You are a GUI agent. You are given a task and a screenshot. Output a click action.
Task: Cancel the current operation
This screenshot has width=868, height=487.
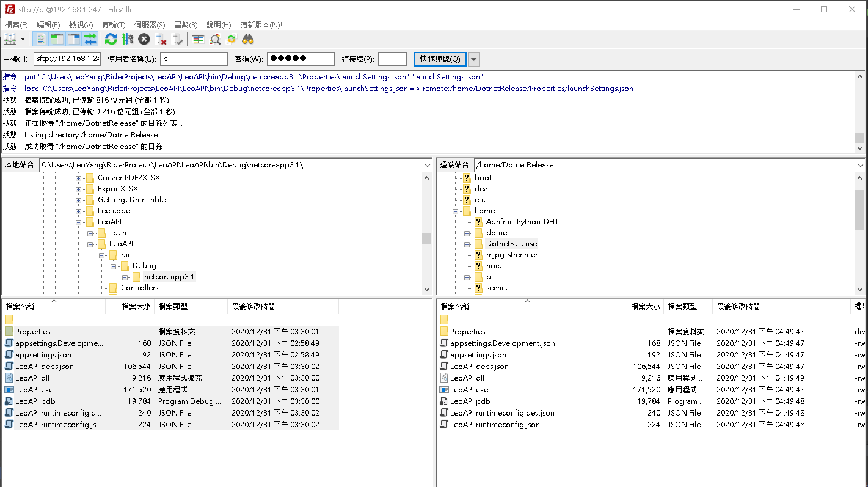[144, 39]
